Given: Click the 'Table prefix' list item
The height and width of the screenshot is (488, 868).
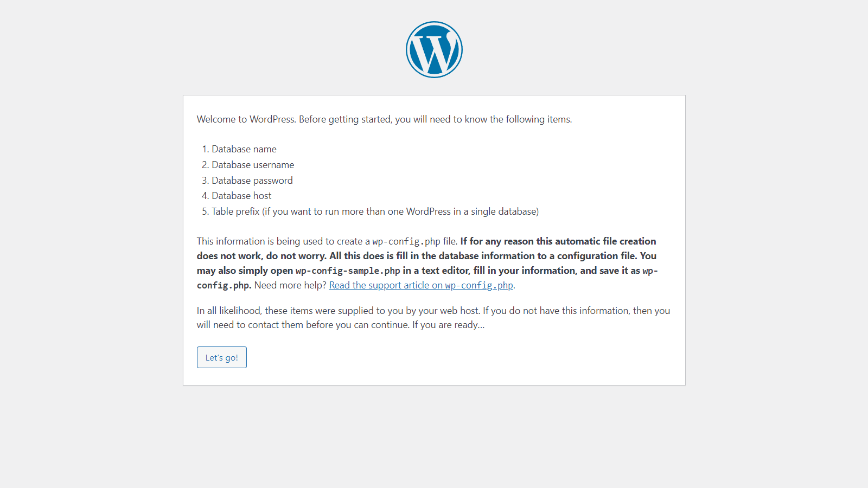Looking at the screenshot, I should 375,211.
